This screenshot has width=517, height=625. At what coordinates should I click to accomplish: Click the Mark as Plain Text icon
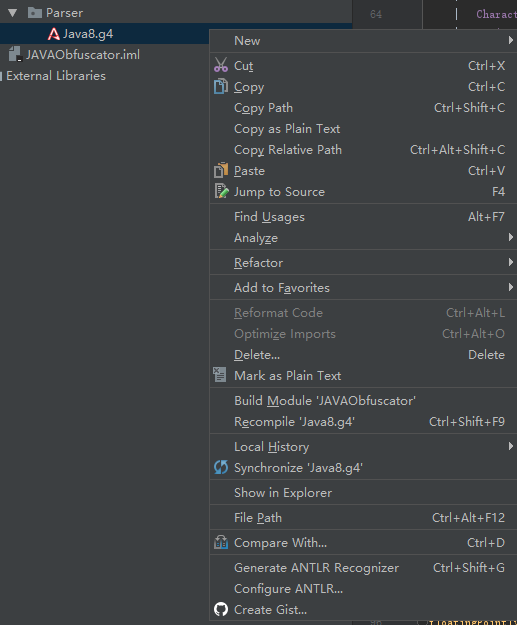[x=220, y=375]
